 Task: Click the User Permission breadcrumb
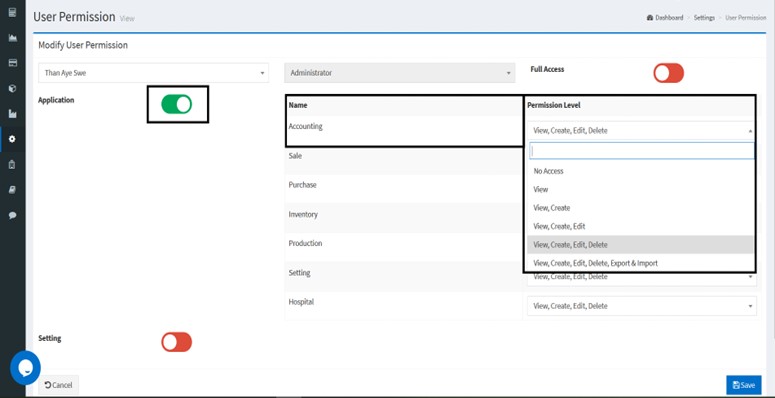point(745,18)
